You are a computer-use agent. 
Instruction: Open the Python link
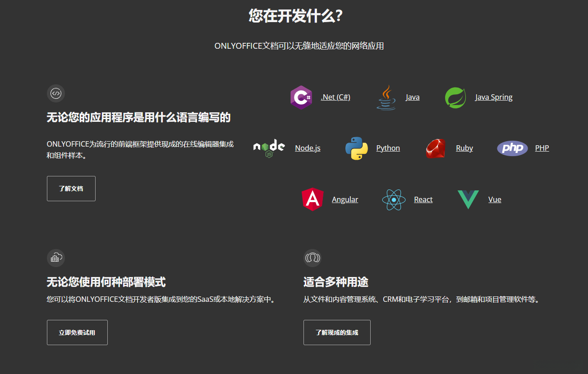(x=388, y=148)
